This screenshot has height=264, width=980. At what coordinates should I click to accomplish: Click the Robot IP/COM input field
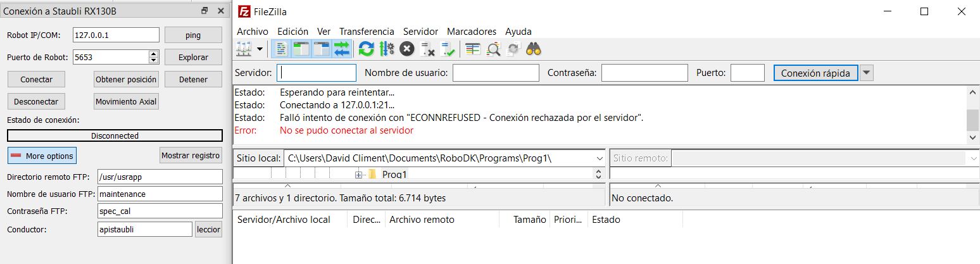click(116, 35)
